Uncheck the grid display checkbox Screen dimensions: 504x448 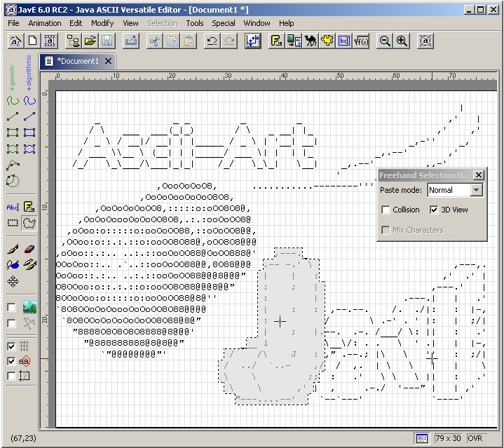[12, 346]
